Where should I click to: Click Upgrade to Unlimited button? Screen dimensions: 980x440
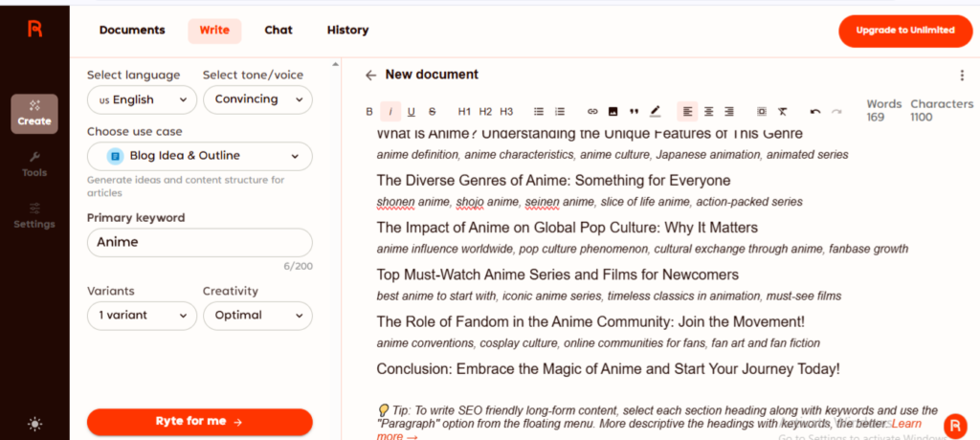click(x=904, y=31)
